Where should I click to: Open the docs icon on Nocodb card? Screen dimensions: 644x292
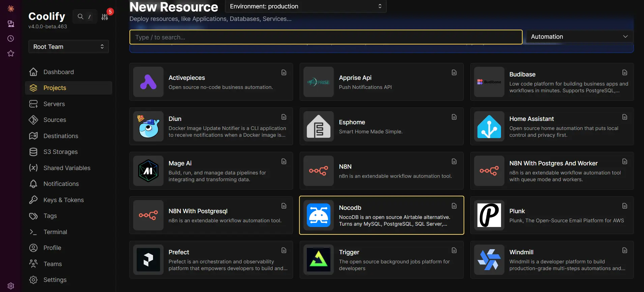tap(454, 206)
